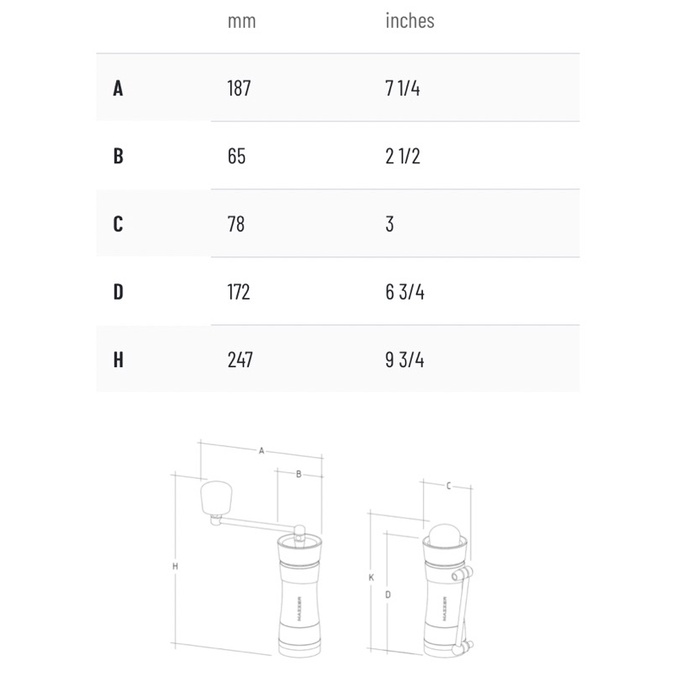Click the 9 3/4 inches value
This screenshot has width=677, height=677.
[x=405, y=359]
